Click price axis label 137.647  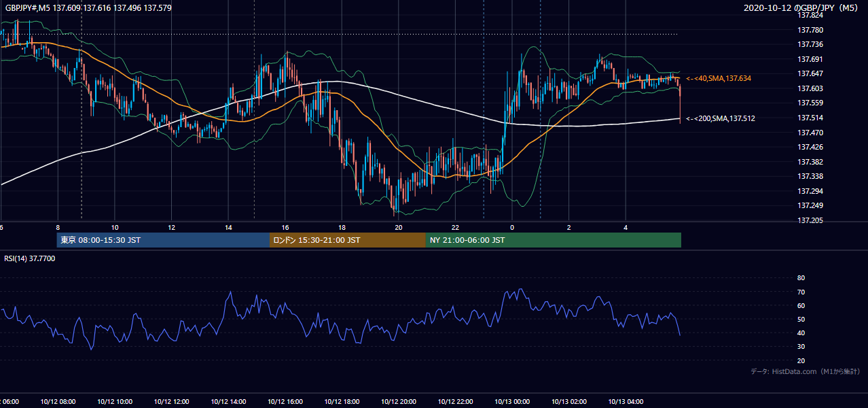click(810, 73)
